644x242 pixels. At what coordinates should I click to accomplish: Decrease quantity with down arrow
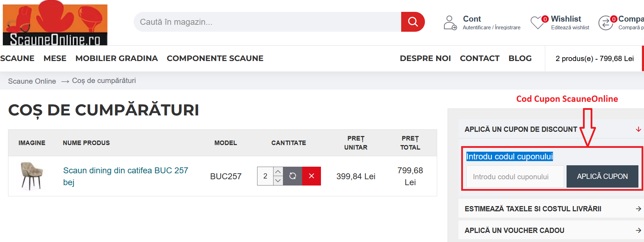tap(278, 181)
